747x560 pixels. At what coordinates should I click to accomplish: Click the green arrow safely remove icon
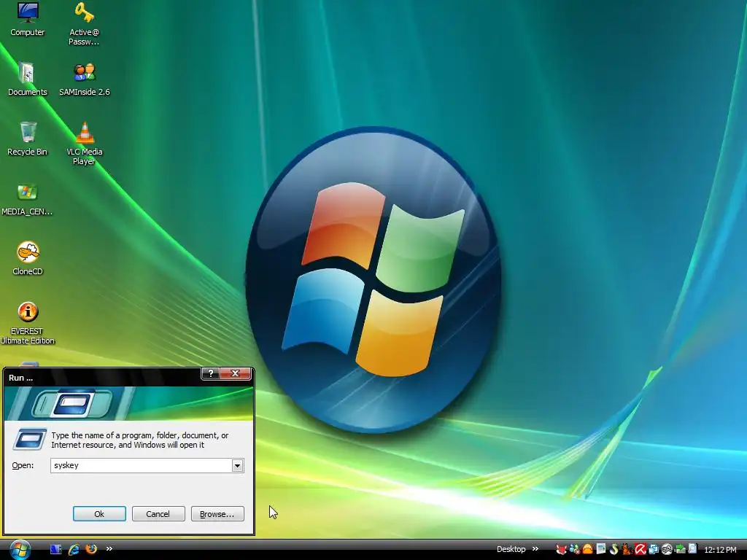(680, 550)
